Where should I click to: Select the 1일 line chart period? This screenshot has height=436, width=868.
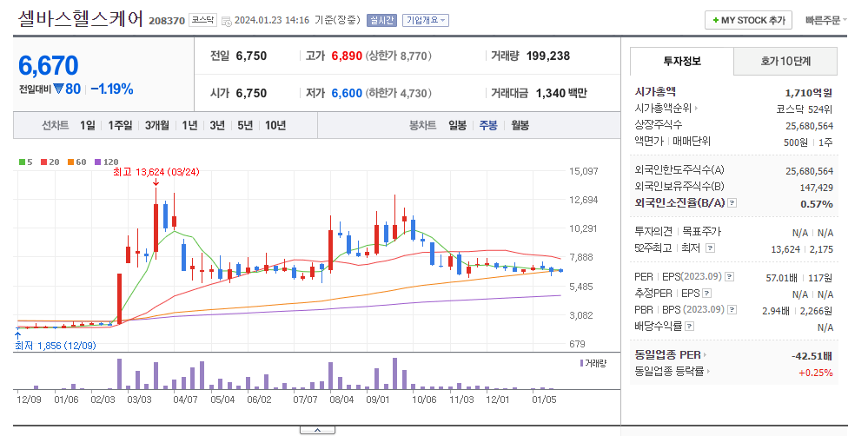click(88, 126)
